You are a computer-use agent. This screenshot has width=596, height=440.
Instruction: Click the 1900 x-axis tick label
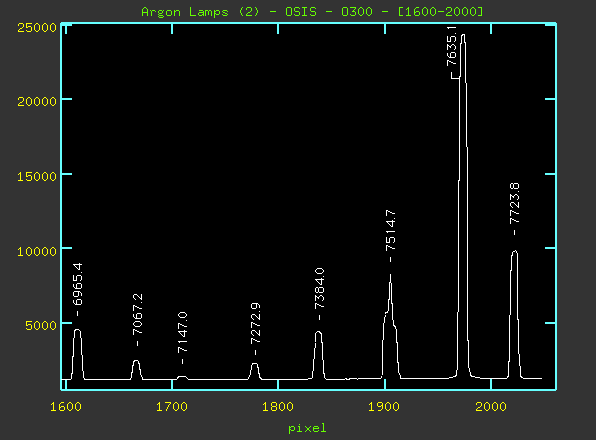[x=384, y=407]
